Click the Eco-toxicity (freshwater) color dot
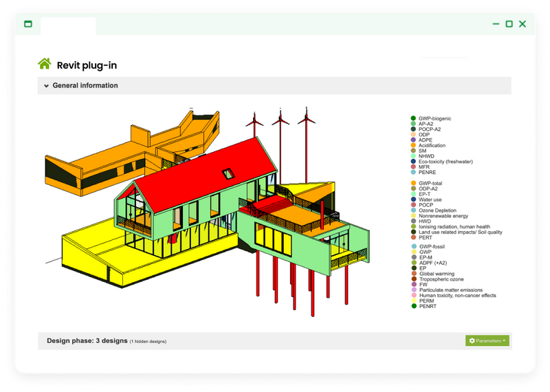 [x=413, y=162]
